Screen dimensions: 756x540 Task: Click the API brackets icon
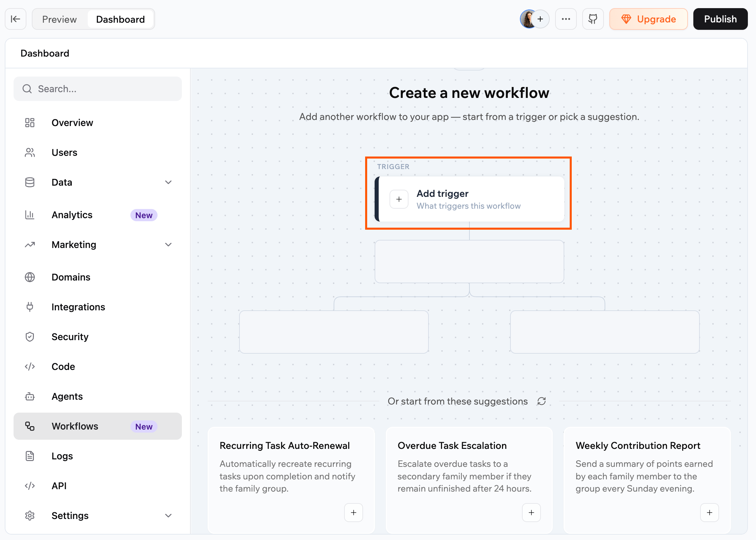[x=30, y=486]
